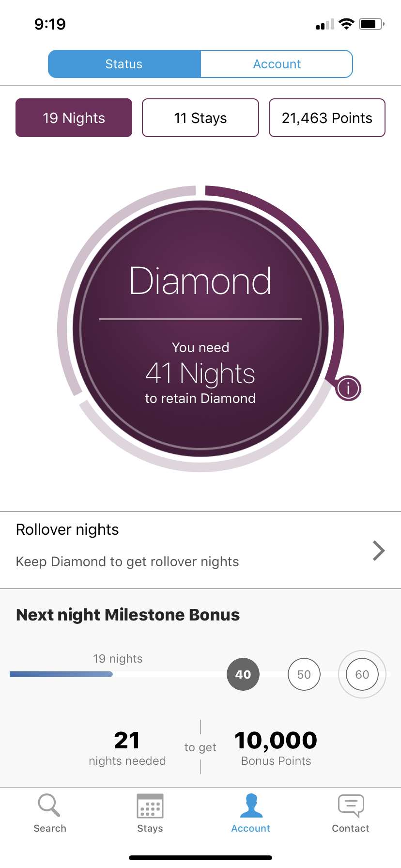Expand Rollover nights chevron arrow
Viewport: 401px width, 868px height.
tap(379, 550)
